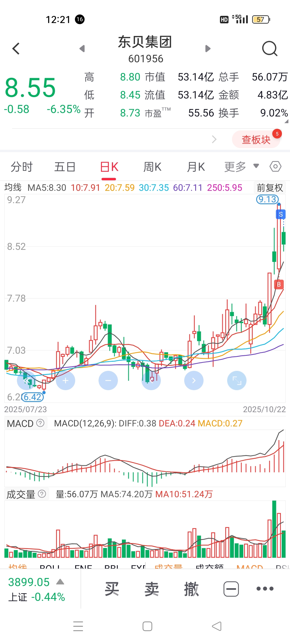Open the 上证 index 3899.05 quote
This screenshot has height=644, width=290.
coord(37,589)
